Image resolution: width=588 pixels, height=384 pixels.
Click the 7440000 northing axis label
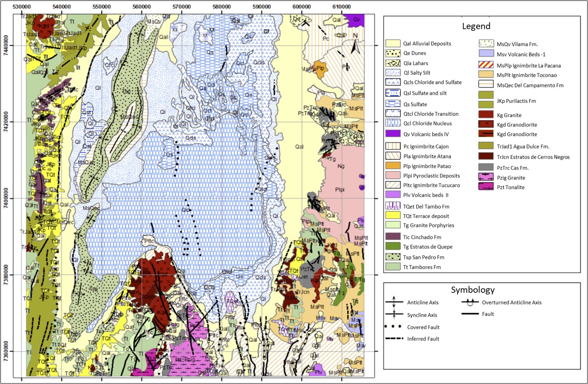point(6,45)
